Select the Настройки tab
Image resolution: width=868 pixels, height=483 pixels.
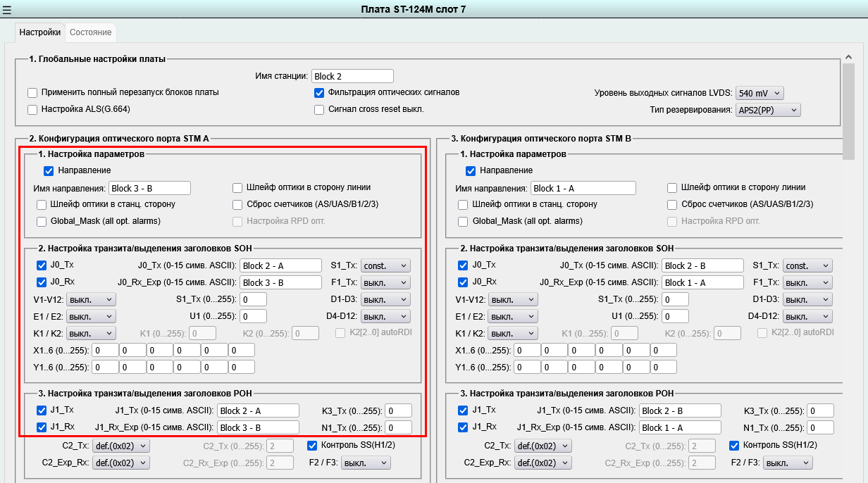click(39, 32)
